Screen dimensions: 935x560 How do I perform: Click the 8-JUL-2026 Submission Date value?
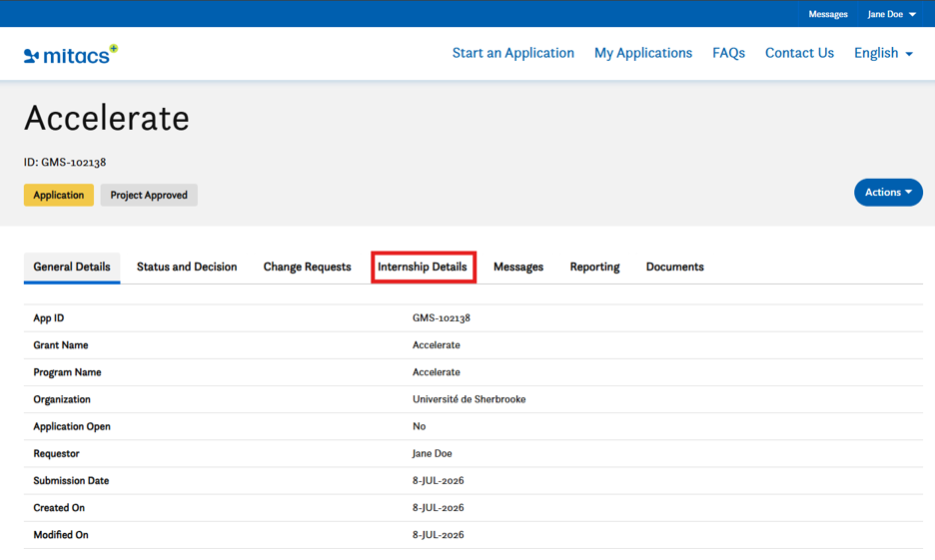click(x=439, y=481)
